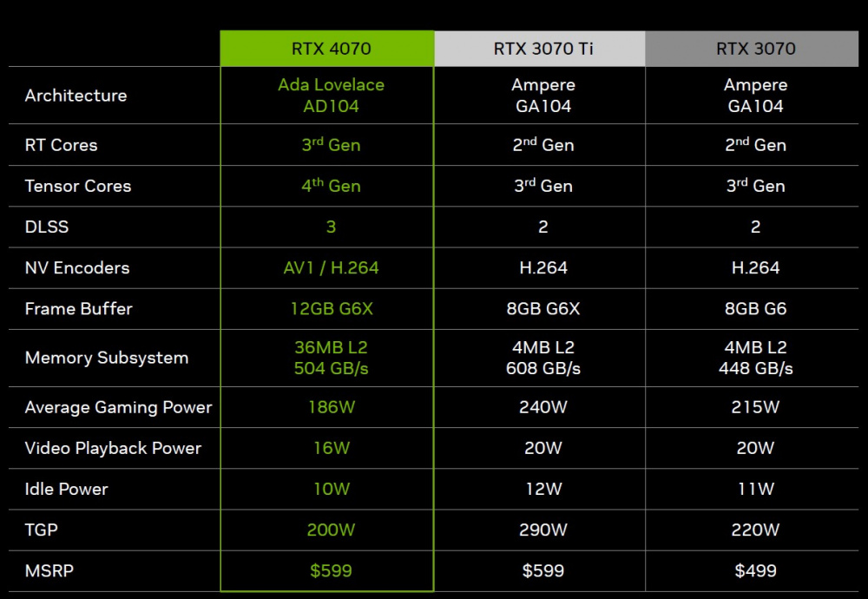Click the 11W idle power value
The width and height of the screenshot is (868, 599).
(756, 490)
